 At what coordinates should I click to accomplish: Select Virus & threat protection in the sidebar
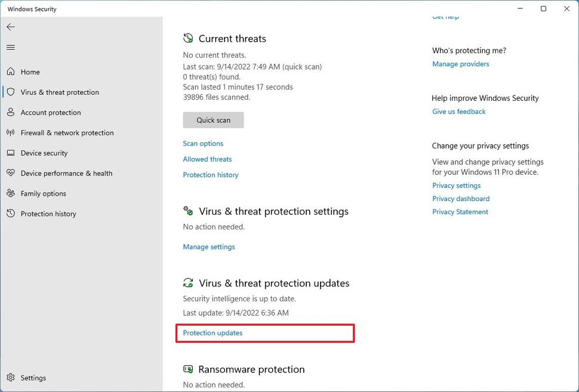pyautogui.click(x=60, y=92)
